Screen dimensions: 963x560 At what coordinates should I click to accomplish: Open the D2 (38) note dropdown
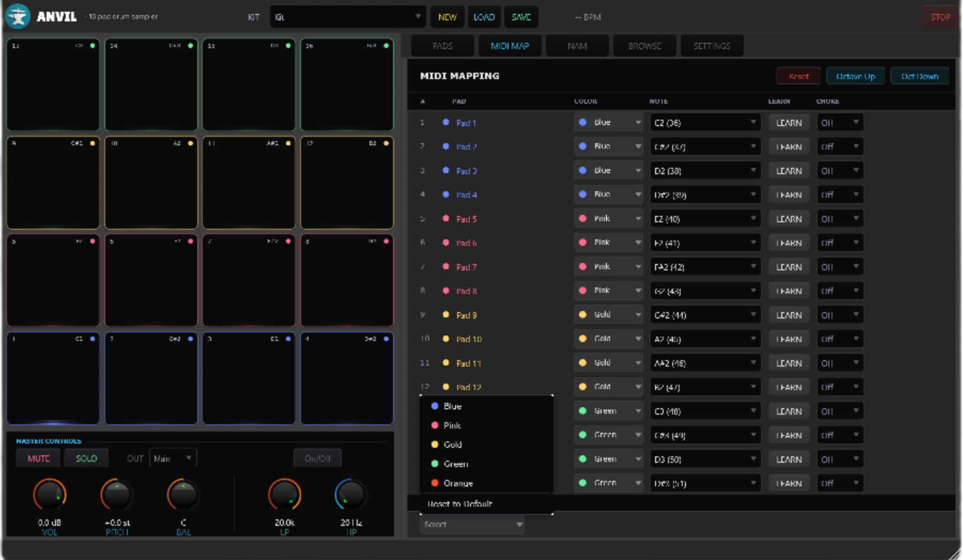[705, 170]
